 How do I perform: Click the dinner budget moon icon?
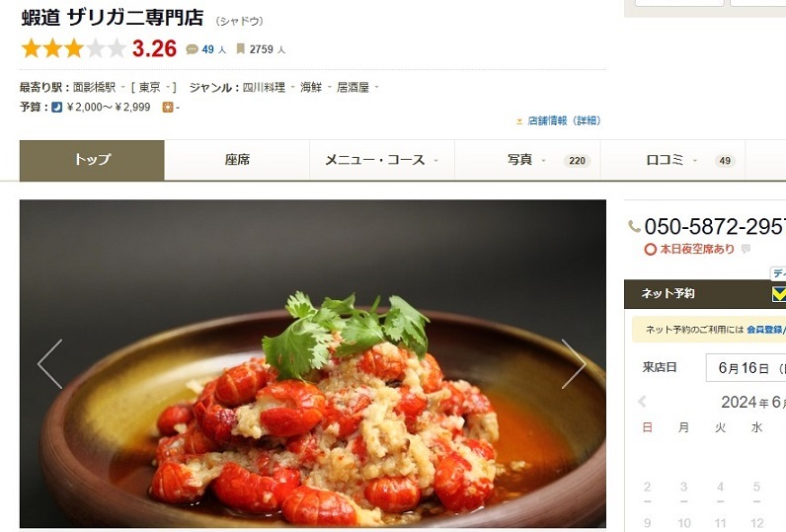click(56, 107)
